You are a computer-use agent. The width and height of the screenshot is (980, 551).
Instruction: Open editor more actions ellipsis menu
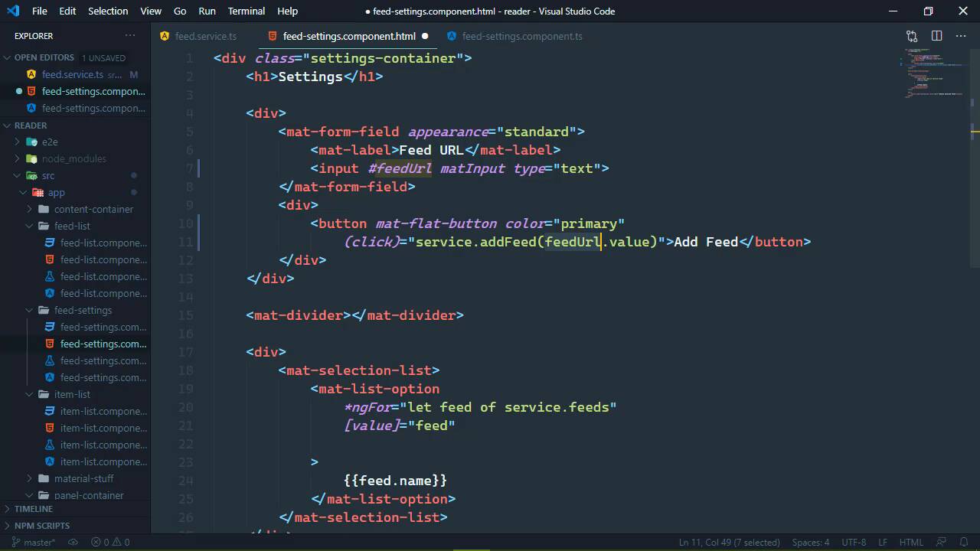coord(961,36)
